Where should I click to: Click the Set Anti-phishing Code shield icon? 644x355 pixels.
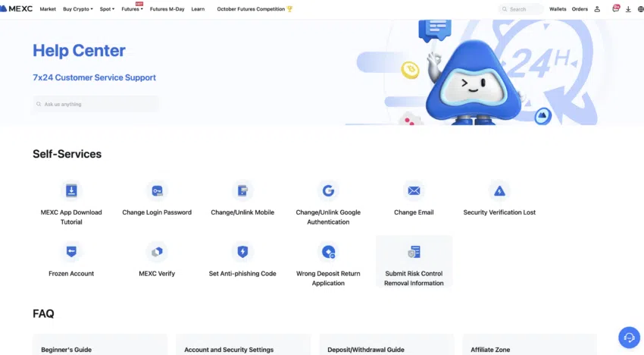click(x=242, y=251)
